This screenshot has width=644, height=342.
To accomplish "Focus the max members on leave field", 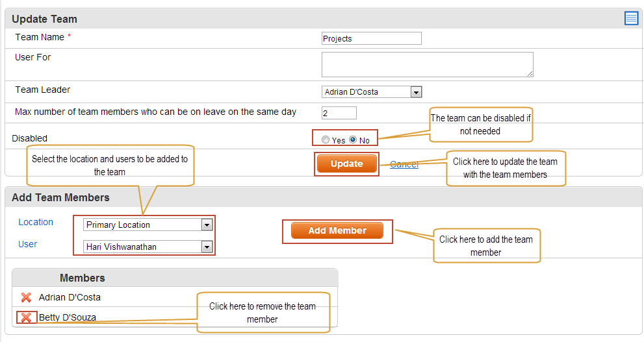I will 339,113.
